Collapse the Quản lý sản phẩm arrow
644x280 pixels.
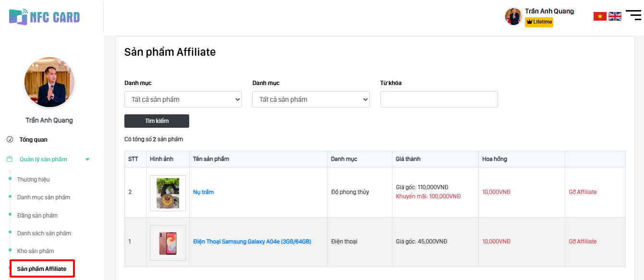pos(87,159)
